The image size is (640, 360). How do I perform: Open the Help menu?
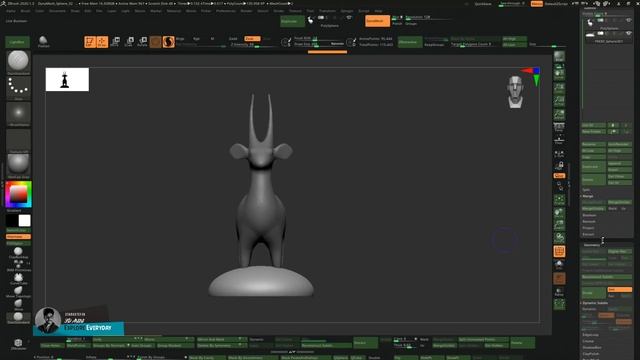(378, 11)
